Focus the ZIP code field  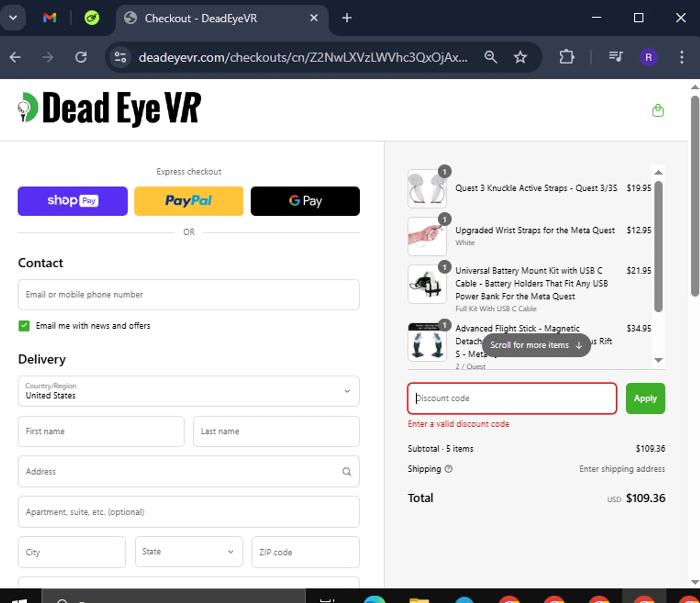click(306, 552)
